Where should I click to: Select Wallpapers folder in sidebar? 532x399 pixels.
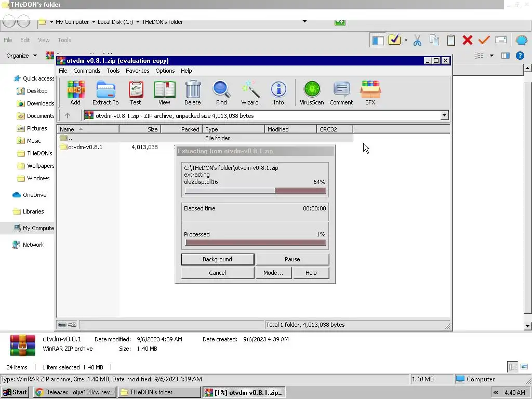(x=35, y=166)
